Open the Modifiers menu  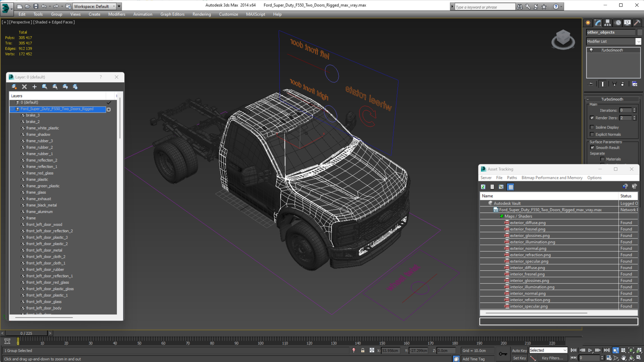pyautogui.click(x=117, y=14)
